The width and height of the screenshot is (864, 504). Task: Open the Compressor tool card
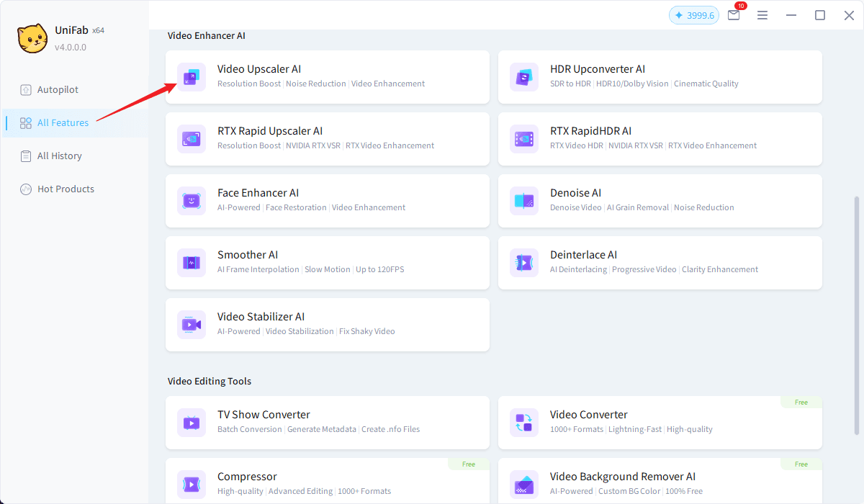[327, 481]
